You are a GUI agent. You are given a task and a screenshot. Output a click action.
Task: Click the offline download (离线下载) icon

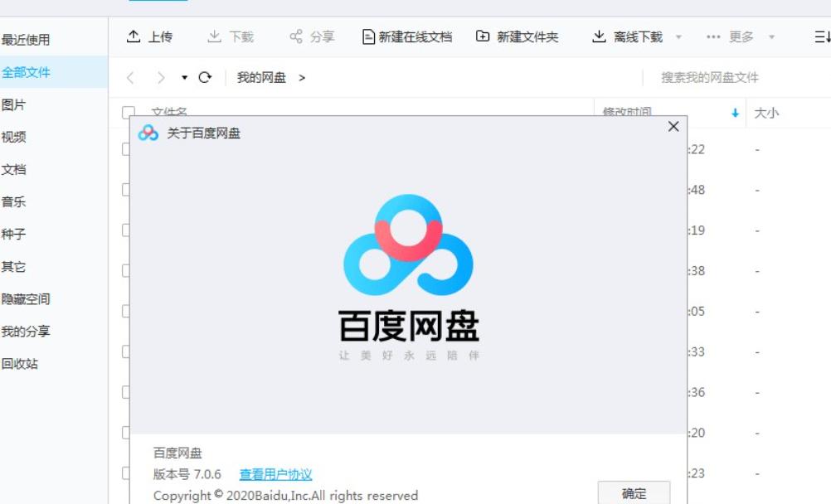pyautogui.click(x=599, y=36)
